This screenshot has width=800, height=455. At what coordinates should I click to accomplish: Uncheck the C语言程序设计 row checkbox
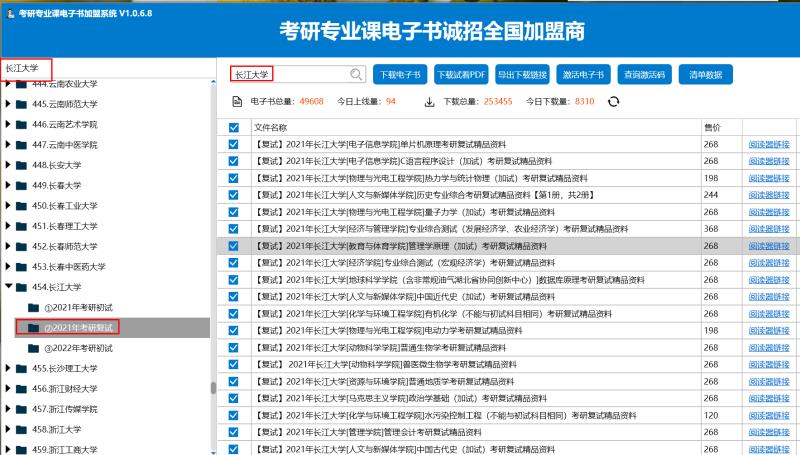(x=234, y=161)
